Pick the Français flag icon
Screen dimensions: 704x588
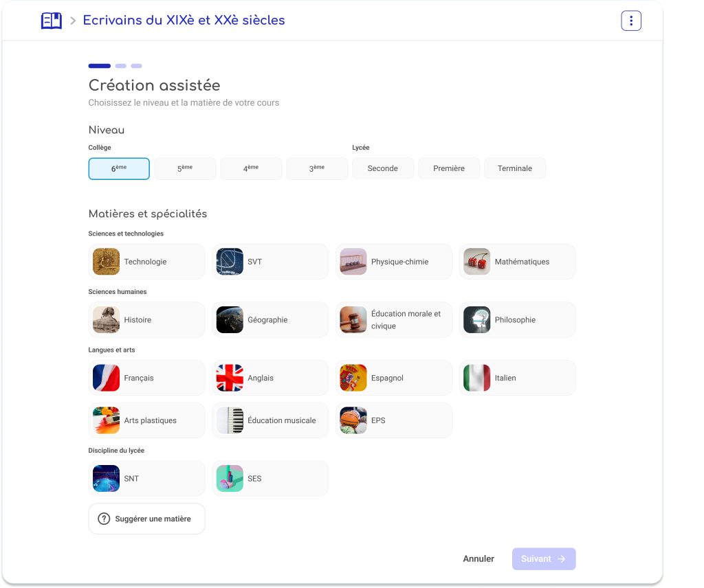tap(106, 378)
